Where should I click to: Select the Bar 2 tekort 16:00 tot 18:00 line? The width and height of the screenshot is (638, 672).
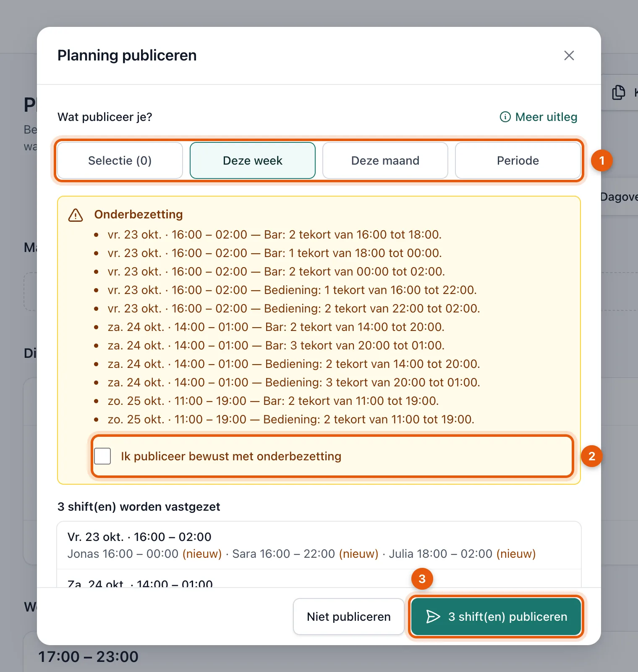(x=275, y=234)
